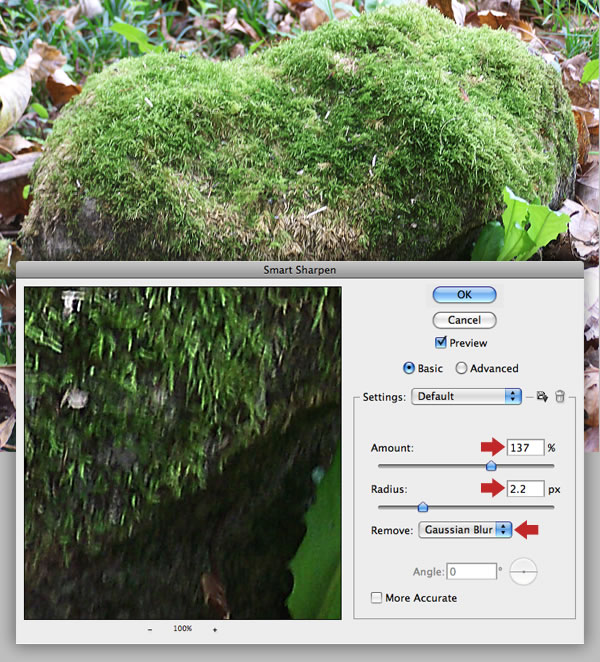Click the disabled Angle input field
The width and height of the screenshot is (600, 662).
tap(471, 571)
